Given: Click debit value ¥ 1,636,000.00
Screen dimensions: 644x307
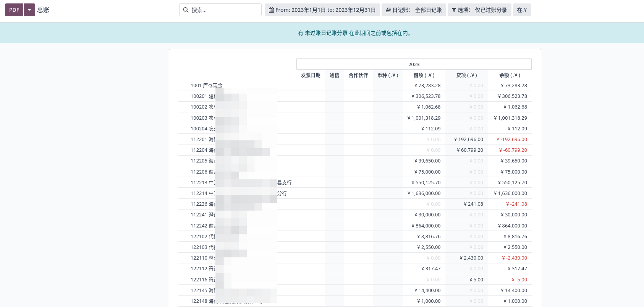Looking at the screenshot, I should pos(424,193).
